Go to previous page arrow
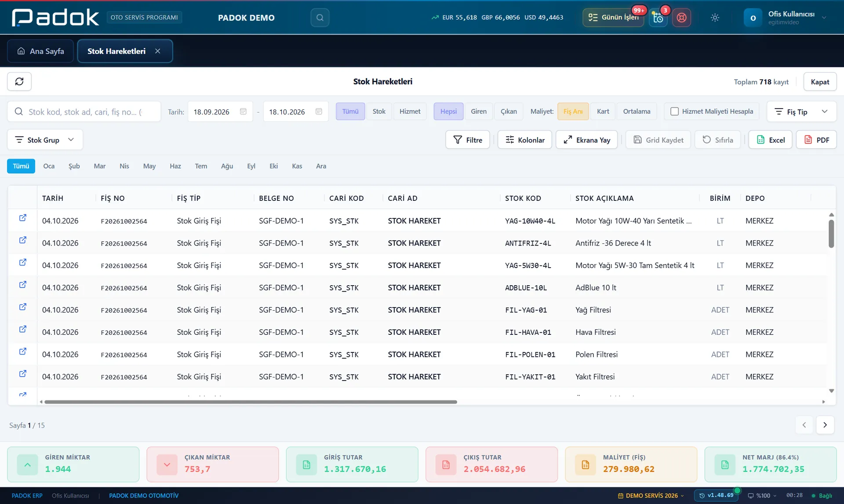The height and width of the screenshot is (504, 844). [804, 425]
